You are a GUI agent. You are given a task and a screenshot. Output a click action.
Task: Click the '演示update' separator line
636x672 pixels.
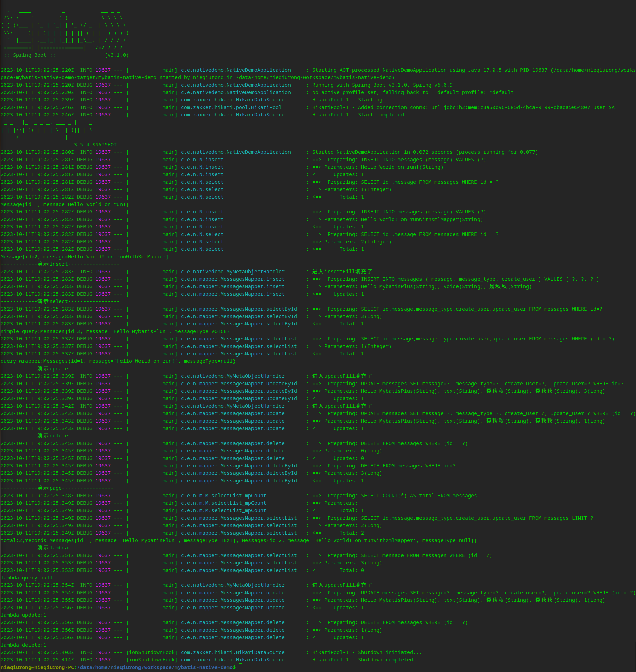coord(60,369)
